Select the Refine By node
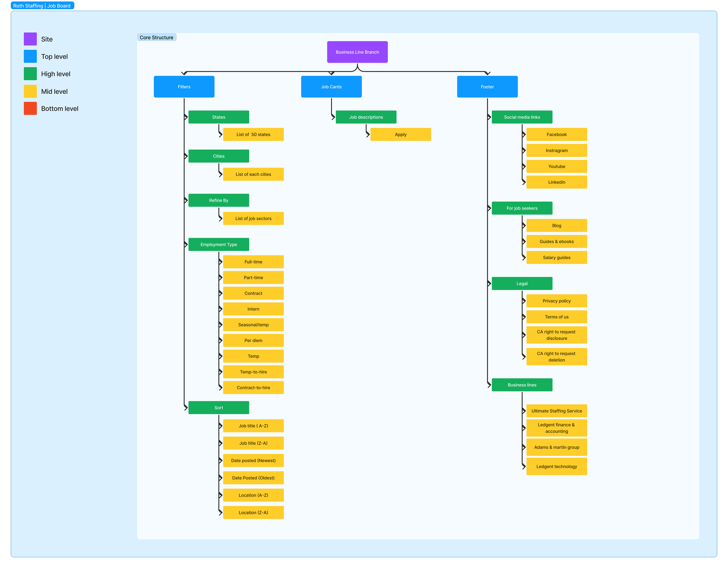Image resolution: width=728 pixels, height=568 pixels. [x=219, y=200]
